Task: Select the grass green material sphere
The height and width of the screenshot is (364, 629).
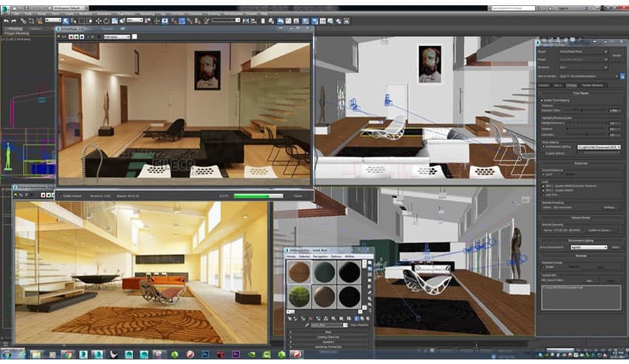Action: click(x=299, y=296)
